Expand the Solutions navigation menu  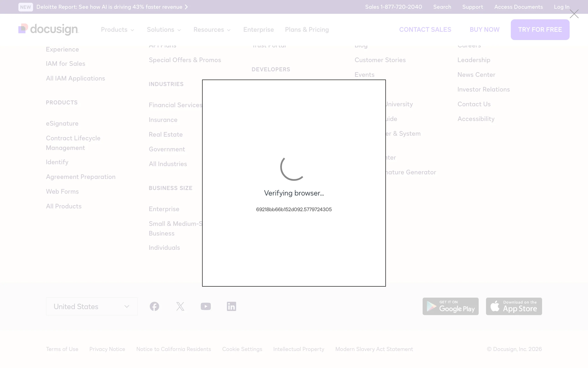pyautogui.click(x=164, y=30)
